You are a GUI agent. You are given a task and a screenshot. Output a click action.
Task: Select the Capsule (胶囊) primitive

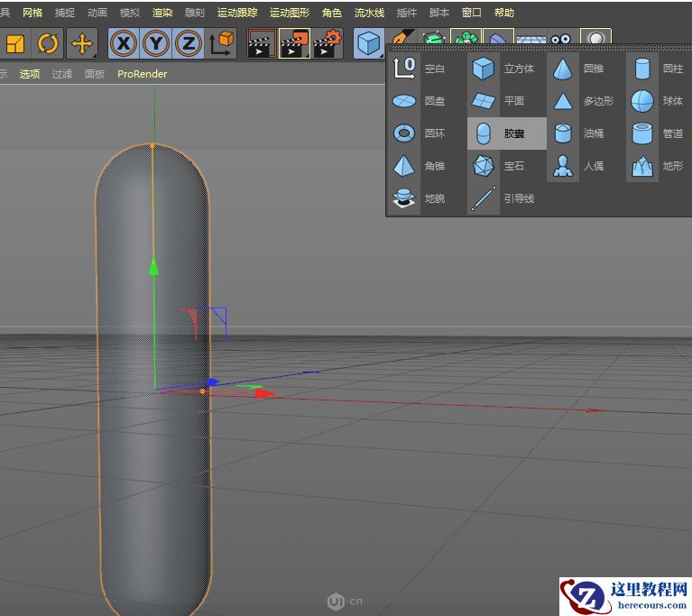[506, 133]
